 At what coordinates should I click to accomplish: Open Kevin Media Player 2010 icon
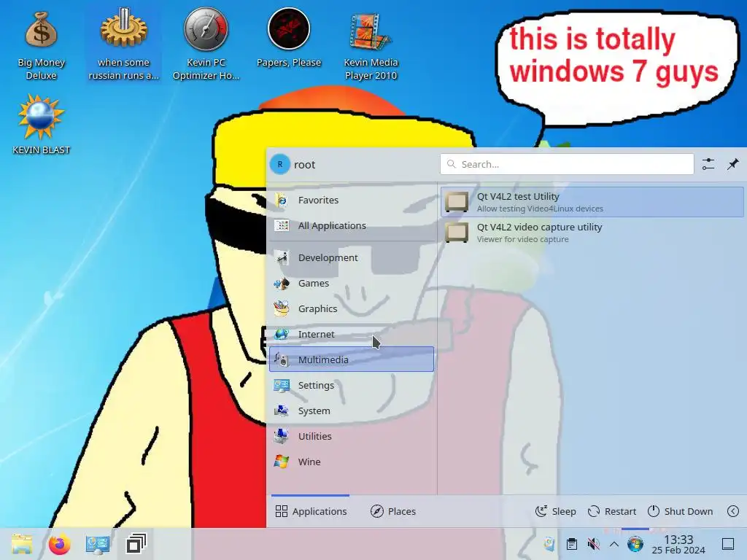(371, 46)
